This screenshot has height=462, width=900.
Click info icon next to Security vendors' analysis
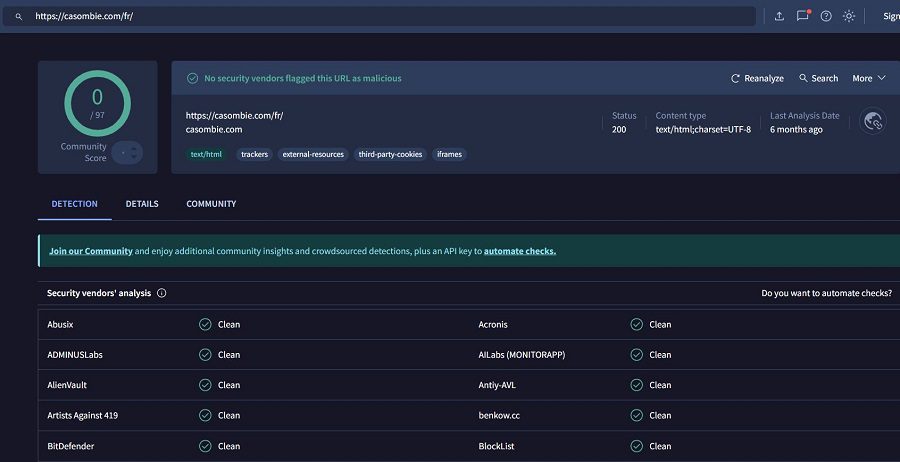[162, 293]
